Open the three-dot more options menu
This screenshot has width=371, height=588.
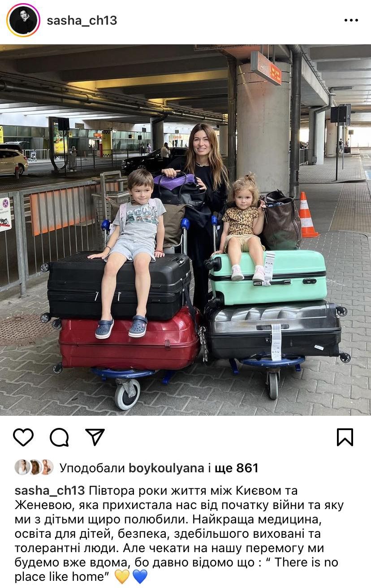(351, 20)
